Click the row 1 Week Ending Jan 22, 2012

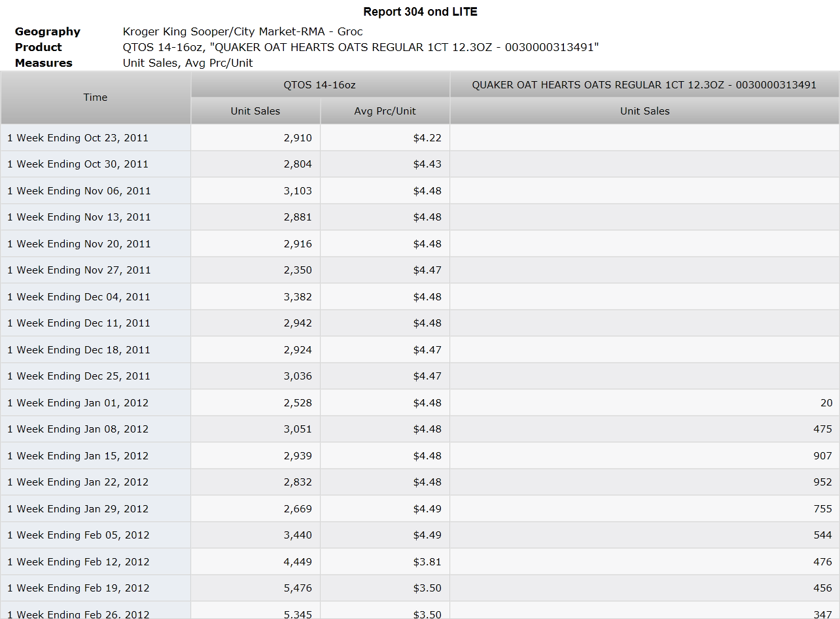pyautogui.click(x=420, y=482)
